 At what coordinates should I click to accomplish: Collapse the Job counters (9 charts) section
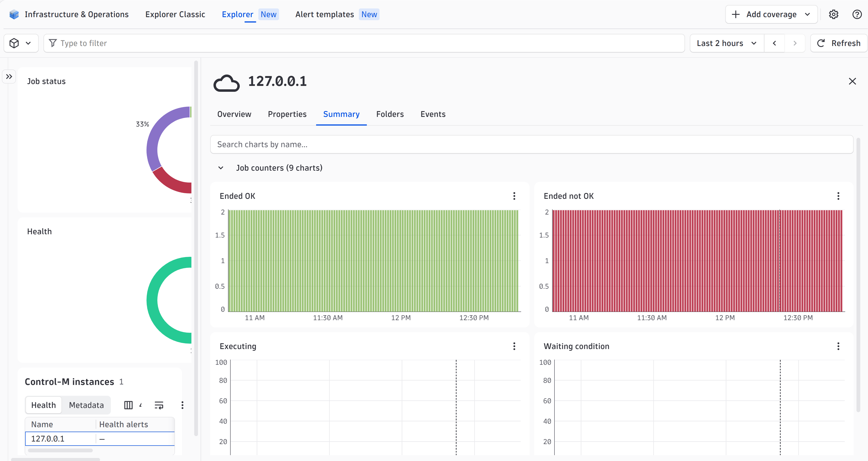[x=221, y=168]
